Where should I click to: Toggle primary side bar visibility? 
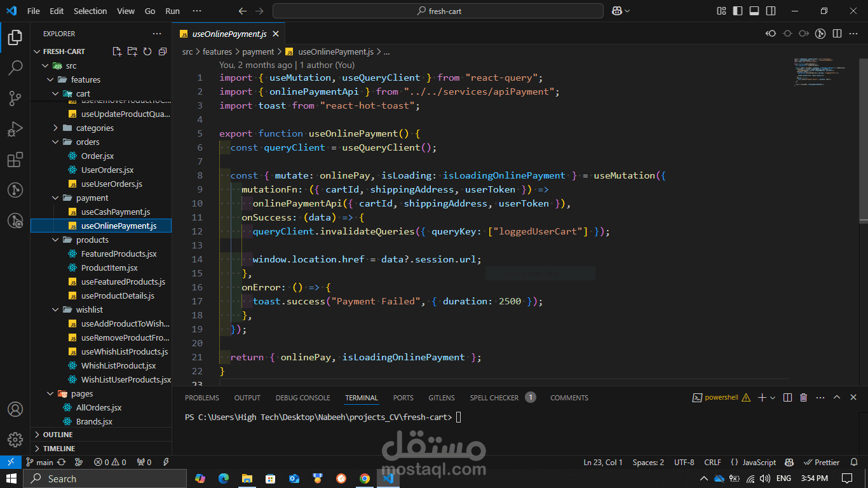point(738,11)
